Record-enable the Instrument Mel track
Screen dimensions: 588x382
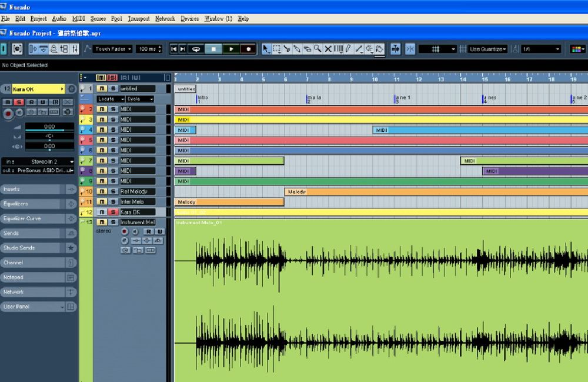125,231
